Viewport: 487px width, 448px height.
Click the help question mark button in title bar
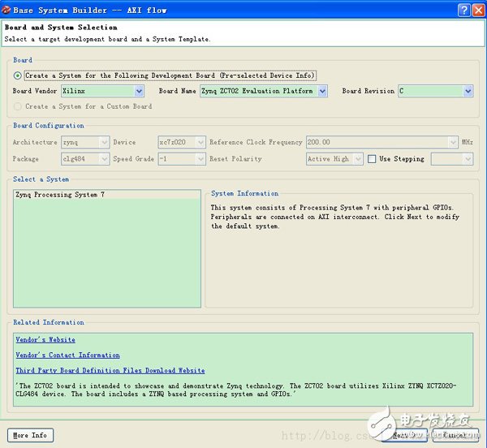pyautogui.click(x=462, y=11)
